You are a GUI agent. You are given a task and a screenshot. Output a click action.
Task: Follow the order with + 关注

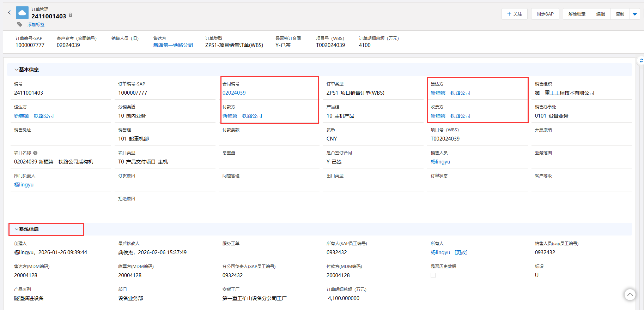click(x=514, y=14)
